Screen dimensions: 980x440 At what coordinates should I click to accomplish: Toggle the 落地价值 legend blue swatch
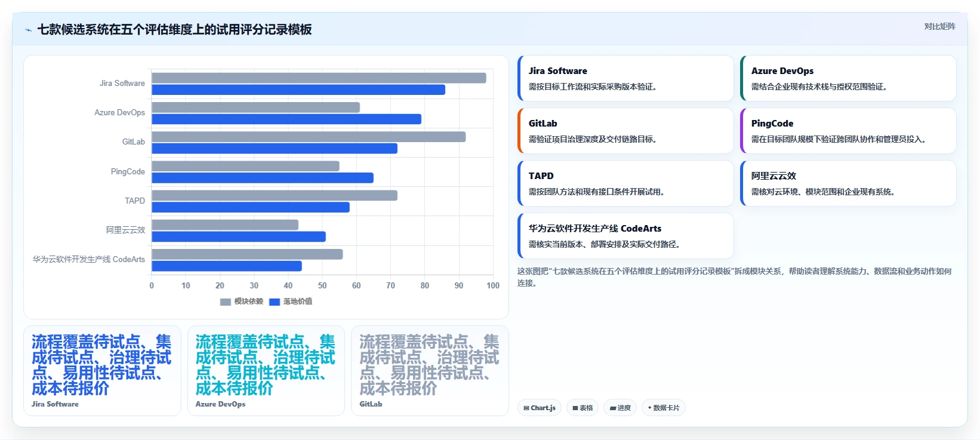click(x=275, y=301)
